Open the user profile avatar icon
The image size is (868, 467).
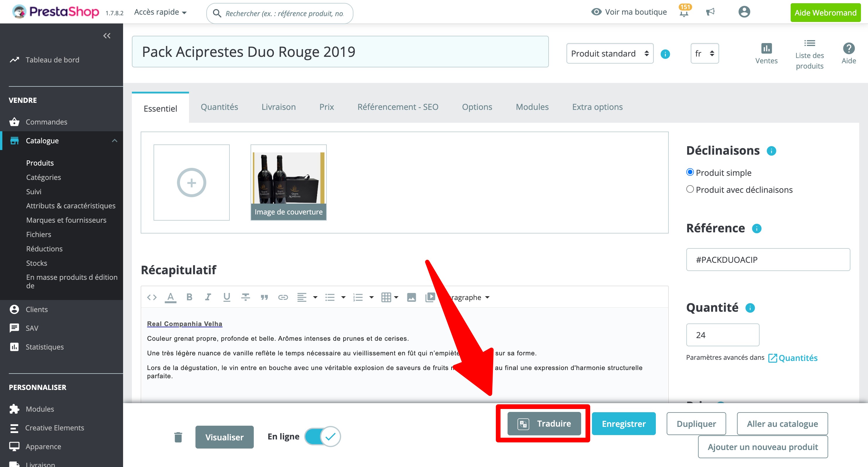[x=744, y=12]
